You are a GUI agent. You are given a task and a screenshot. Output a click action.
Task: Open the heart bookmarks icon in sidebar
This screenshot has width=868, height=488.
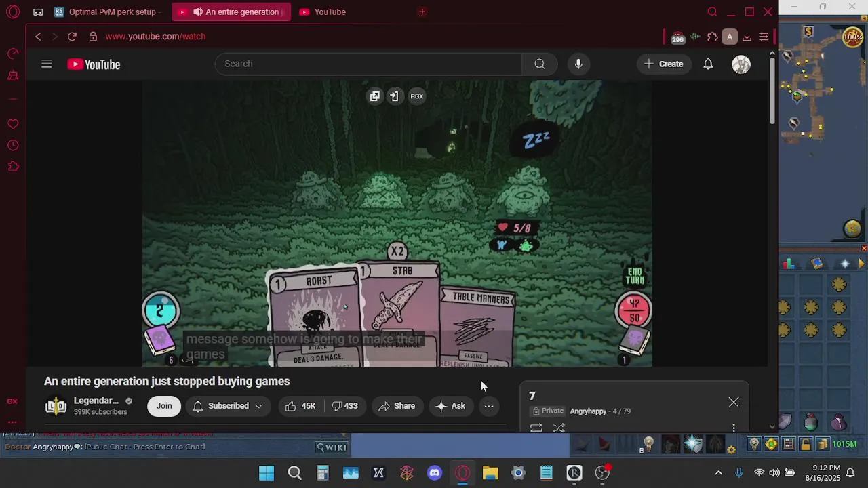tap(13, 124)
